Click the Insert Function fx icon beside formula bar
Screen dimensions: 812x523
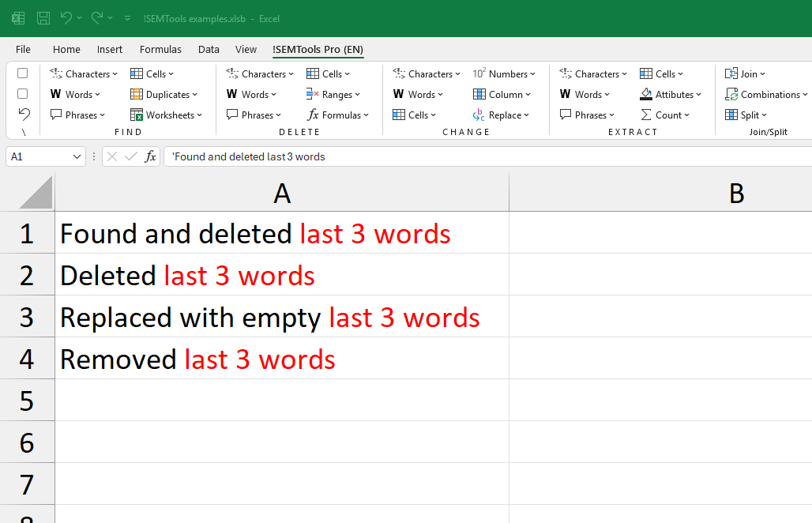150,156
